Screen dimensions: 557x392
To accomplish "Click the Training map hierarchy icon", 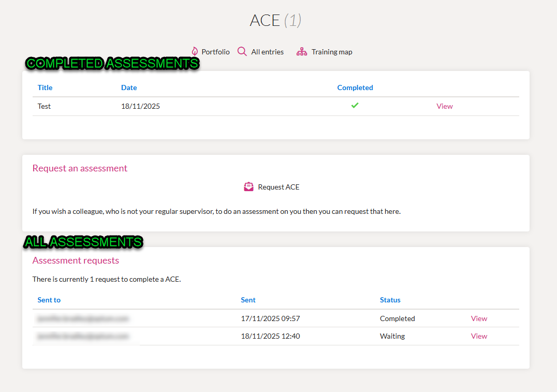I will (x=302, y=52).
